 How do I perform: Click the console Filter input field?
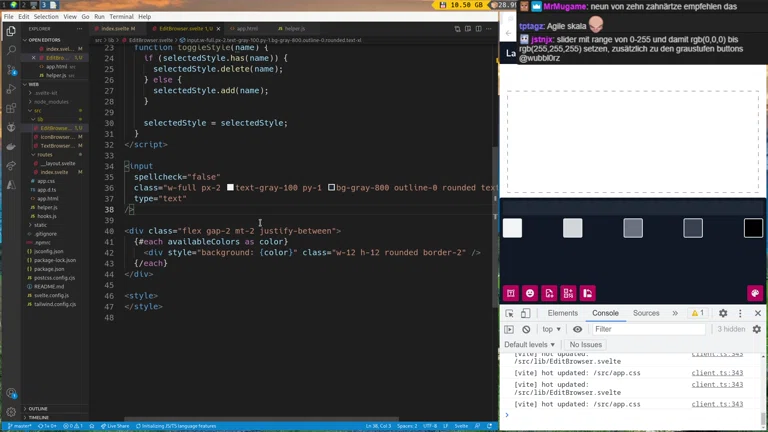click(648, 329)
